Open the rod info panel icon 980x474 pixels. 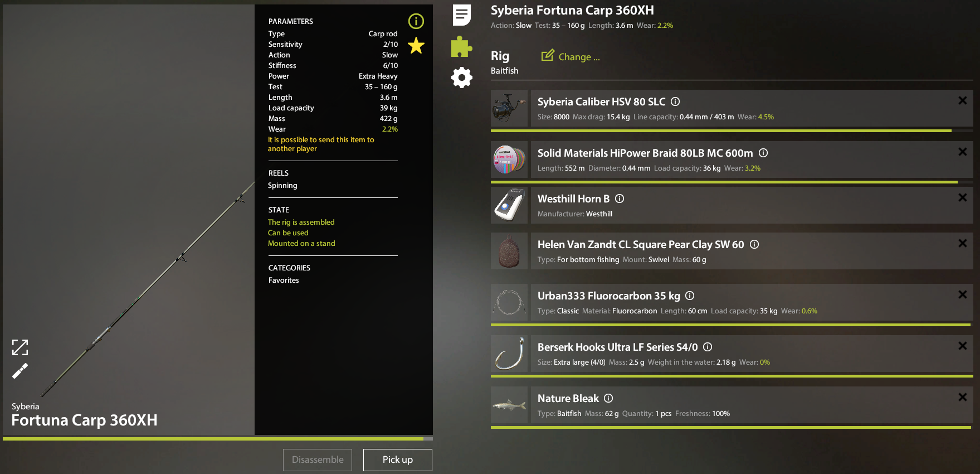coord(416,21)
